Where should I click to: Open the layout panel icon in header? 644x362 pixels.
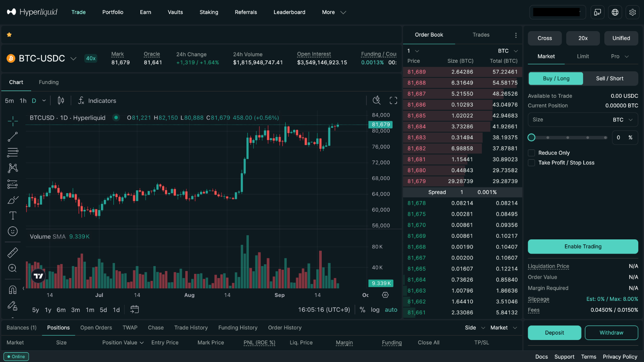[x=598, y=12]
